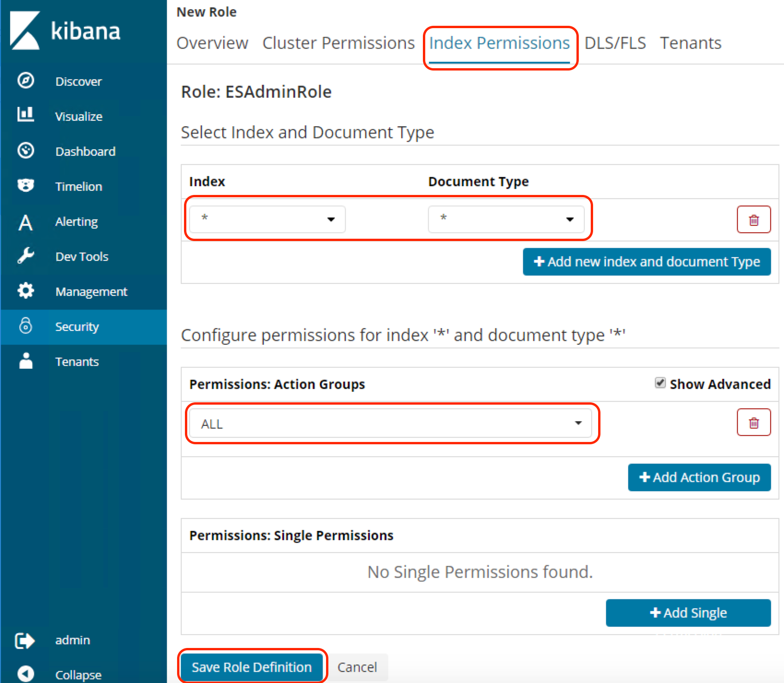
Task: Click Save Role Definition
Action: point(252,667)
